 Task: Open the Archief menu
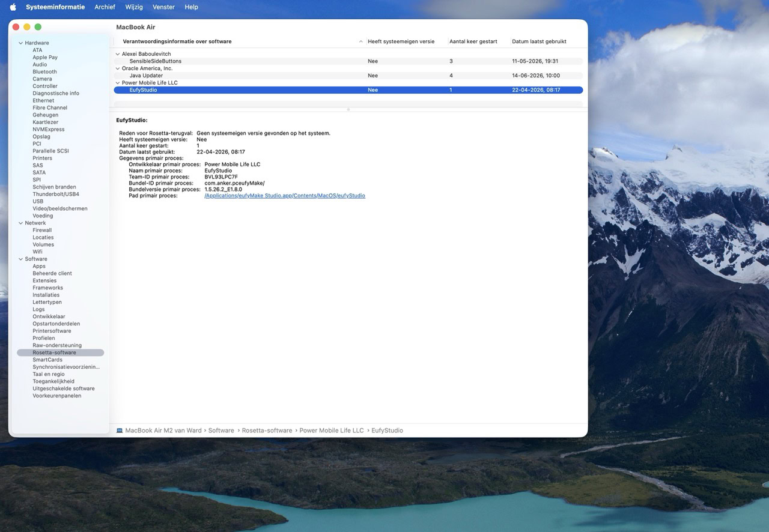click(x=105, y=7)
